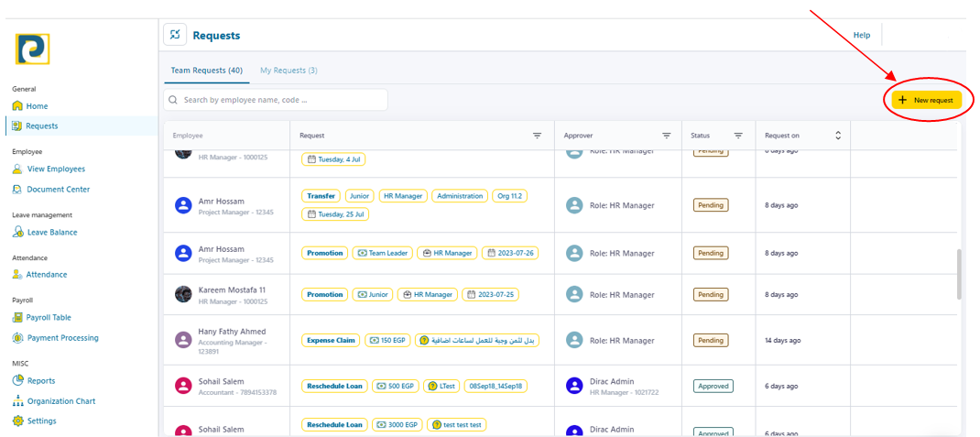Click the Help link in header
Screen dimensions: 980x437
(x=861, y=35)
